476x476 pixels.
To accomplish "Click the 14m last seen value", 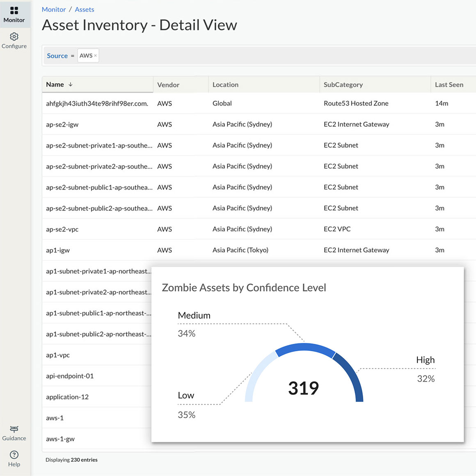I will click(x=442, y=103).
